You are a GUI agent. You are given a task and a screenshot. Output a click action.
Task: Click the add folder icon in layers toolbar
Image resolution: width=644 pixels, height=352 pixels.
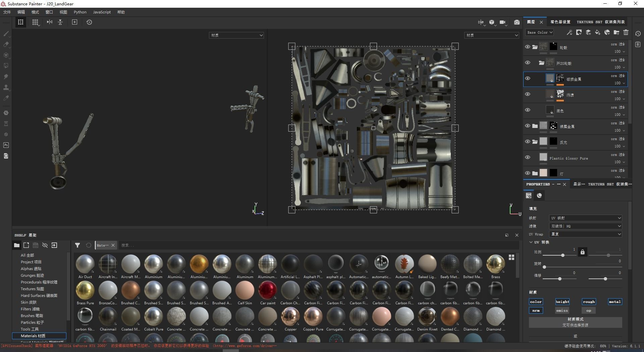click(x=616, y=32)
